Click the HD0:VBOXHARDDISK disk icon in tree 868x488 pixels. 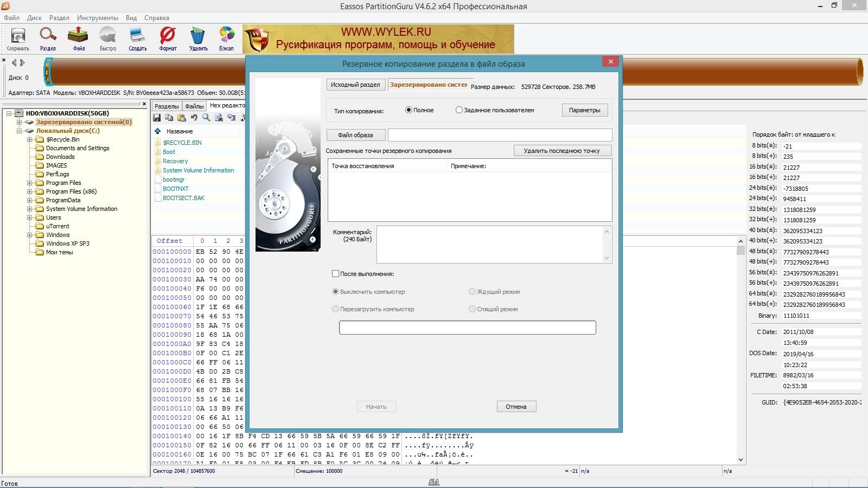click(19, 113)
